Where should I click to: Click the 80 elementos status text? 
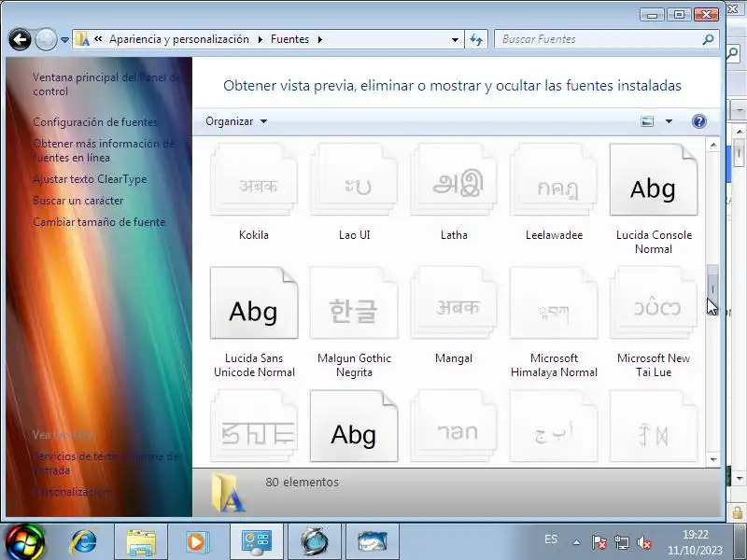tap(302, 482)
